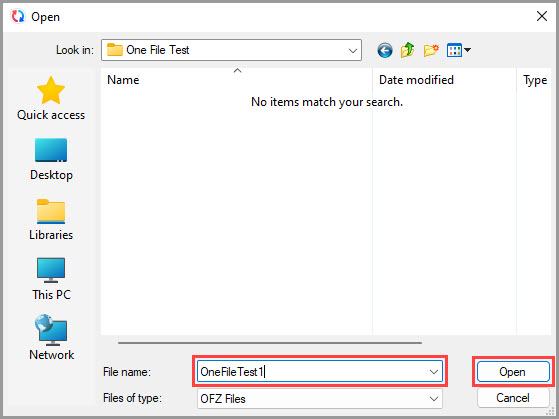Click the app icon in title bar

click(17, 16)
